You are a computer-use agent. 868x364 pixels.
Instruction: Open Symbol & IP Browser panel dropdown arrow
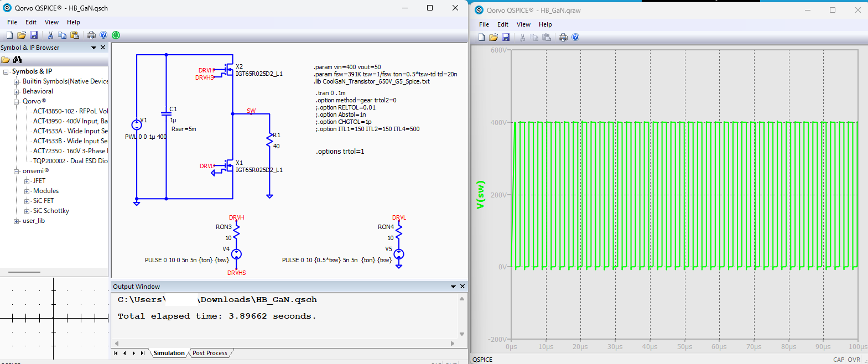click(x=93, y=48)
